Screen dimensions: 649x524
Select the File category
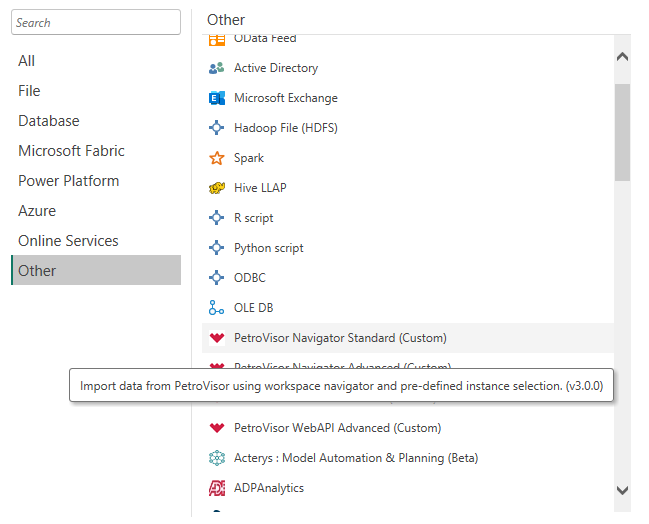pyautogui.click(x=29, y=91)
